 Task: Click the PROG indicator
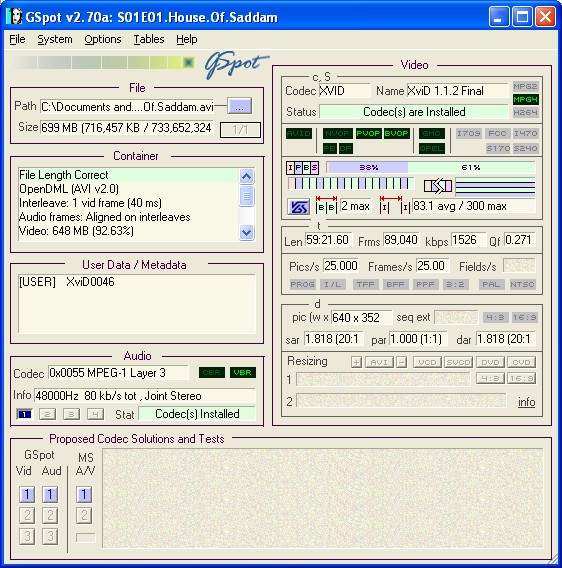coord(303,284)
